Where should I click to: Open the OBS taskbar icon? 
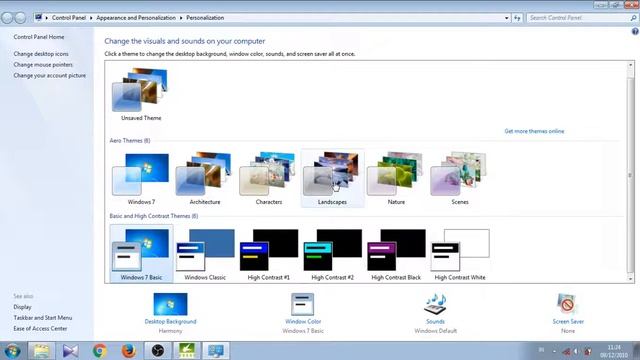[158, 351]
